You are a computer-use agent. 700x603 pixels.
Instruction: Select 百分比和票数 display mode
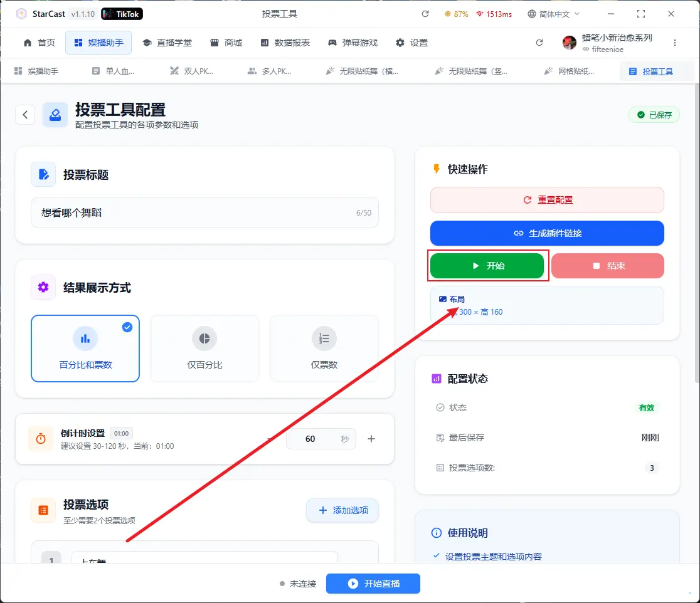(x=85, y=349)
